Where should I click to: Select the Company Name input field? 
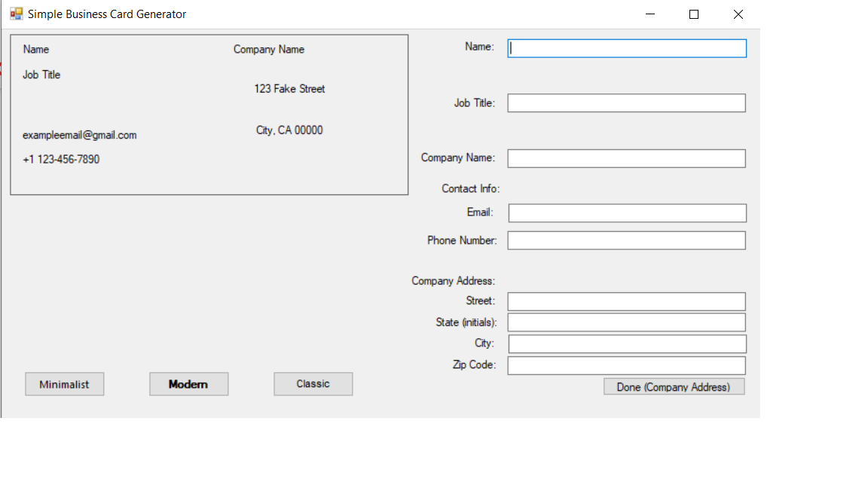click(626, 158)
